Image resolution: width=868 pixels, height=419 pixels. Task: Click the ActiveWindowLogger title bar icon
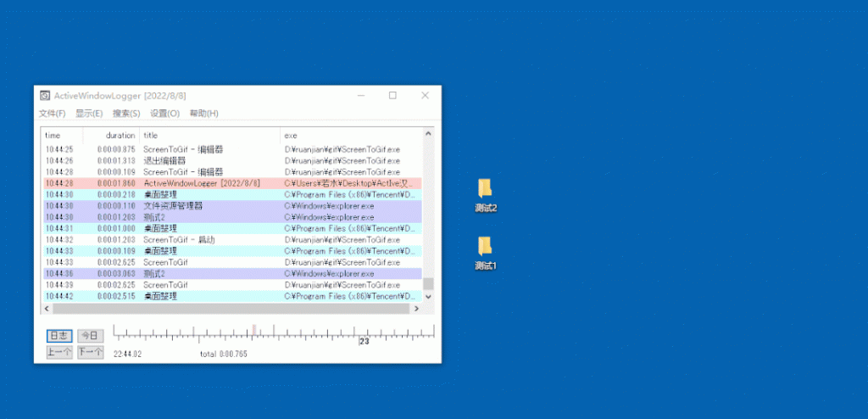[x=45, y=95]
